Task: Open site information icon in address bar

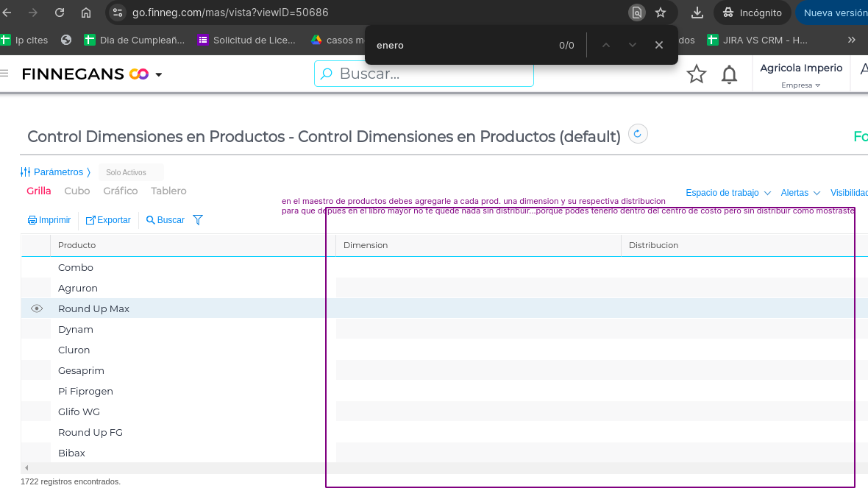Action: pyautogui.click(x=118, y=13)
